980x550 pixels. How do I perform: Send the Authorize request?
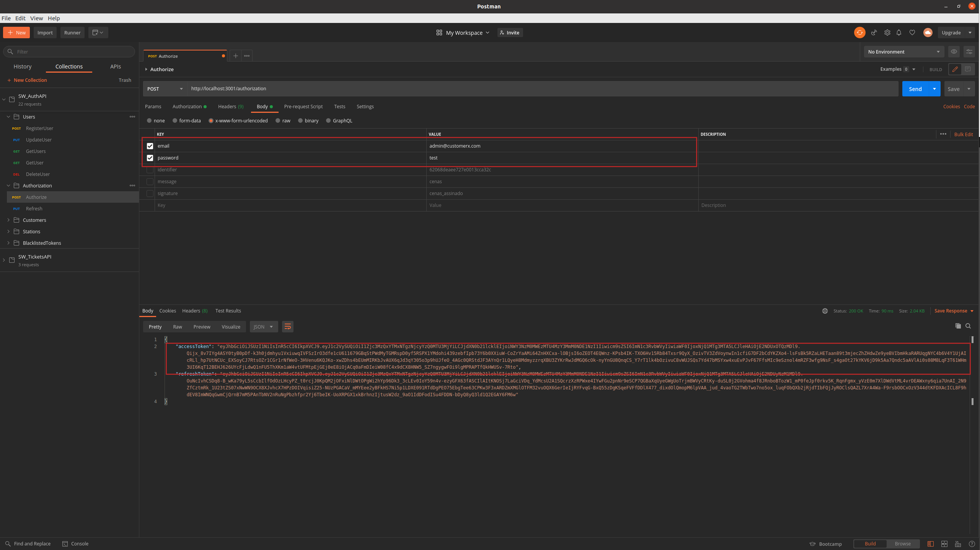click(915, 88)
